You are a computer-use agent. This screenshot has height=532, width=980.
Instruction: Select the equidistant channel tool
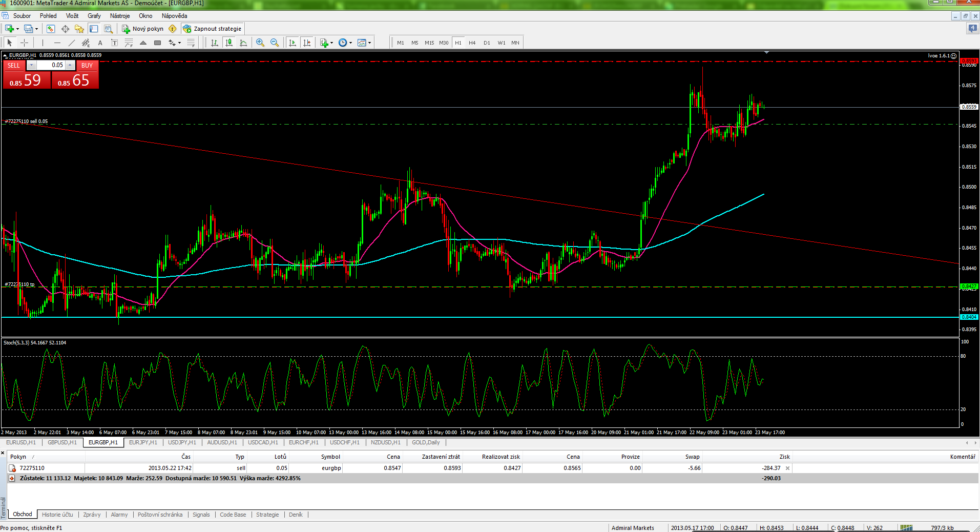pyautogui.click(x=86, y=43)
